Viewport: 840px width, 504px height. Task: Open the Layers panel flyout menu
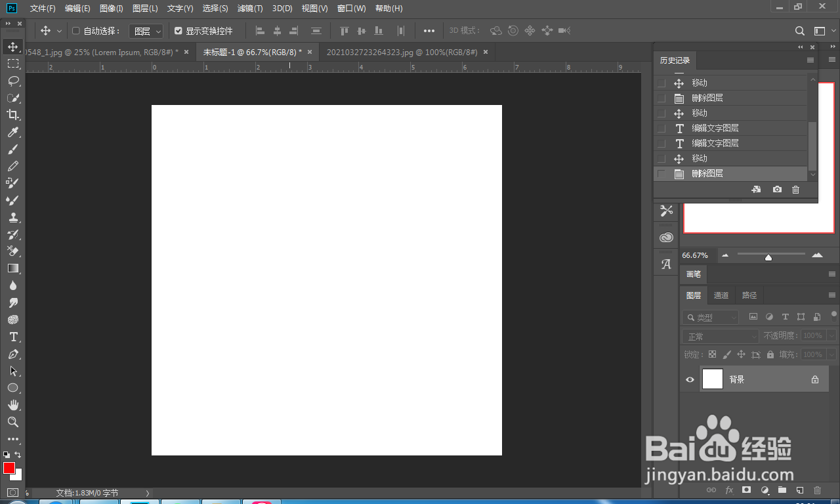click(x=832, y=295)
